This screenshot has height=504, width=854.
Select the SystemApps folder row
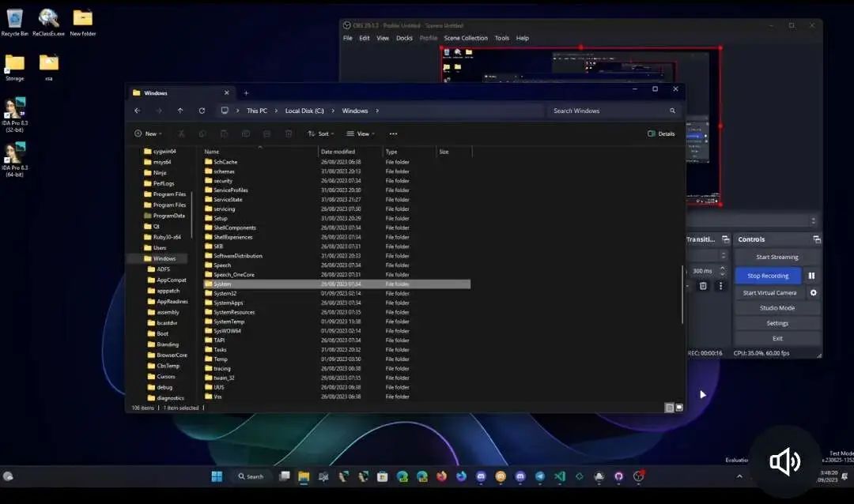(x=337, y=303)
